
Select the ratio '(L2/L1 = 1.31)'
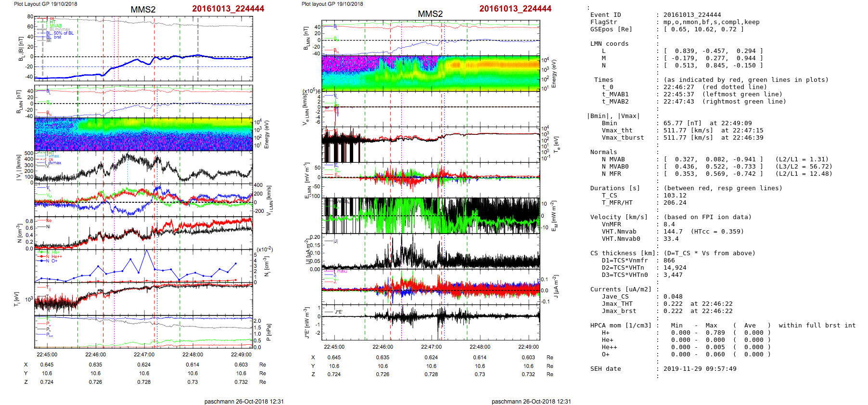[802, 159]
